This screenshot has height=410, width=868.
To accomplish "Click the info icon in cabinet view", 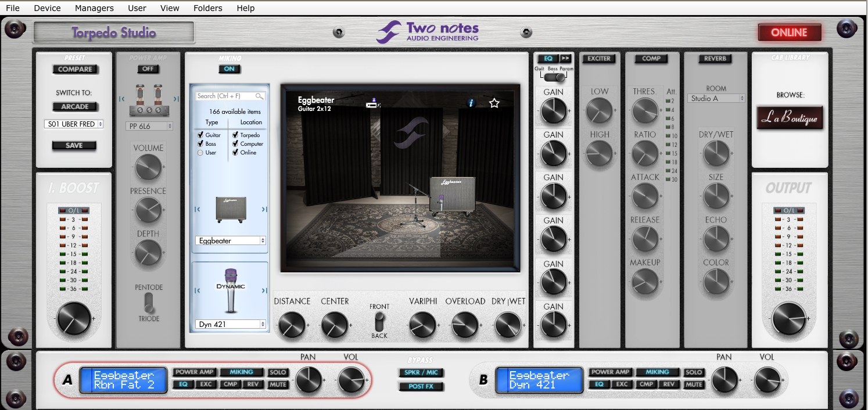I will 471,103.
